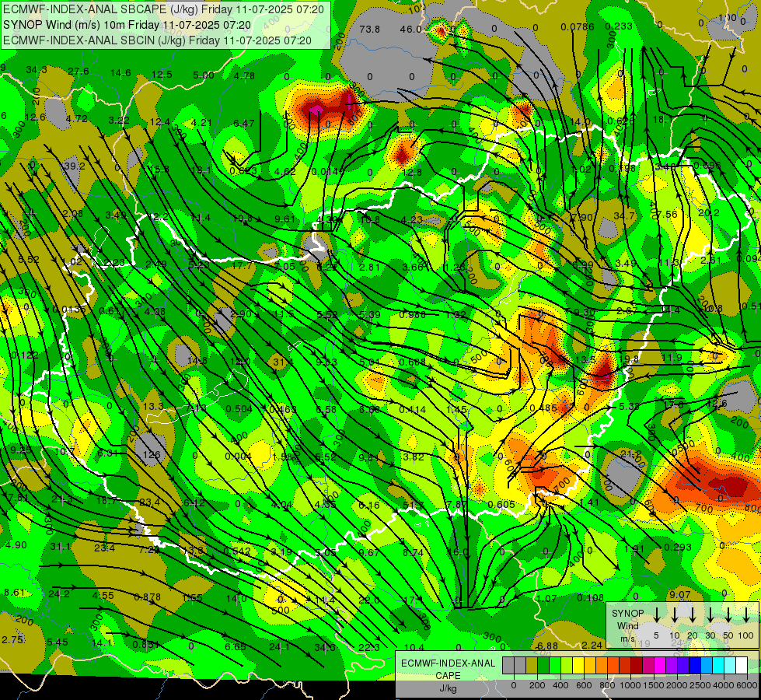Click the 2.75 value at bottom left
The height and width of the screenshot is (700, 761).
coord(12,640)
